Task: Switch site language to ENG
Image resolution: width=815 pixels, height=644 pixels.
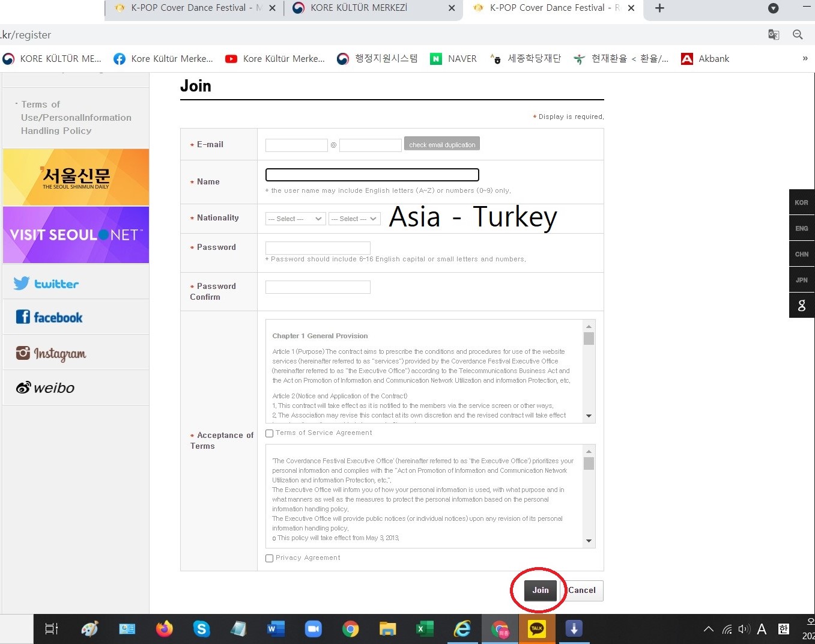Action: (x=802, y=228)
